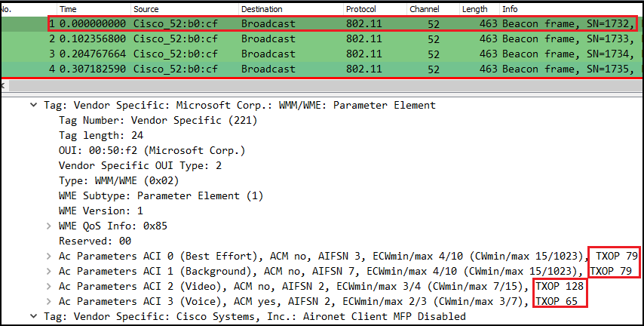This screenshot has width=644, height=326.
Task: Select the WME Version: 1 field
Action: tap(101, 211)
